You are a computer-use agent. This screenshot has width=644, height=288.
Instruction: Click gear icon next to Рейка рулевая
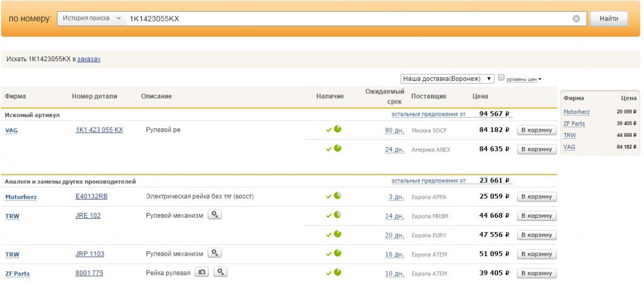[220, 272]
